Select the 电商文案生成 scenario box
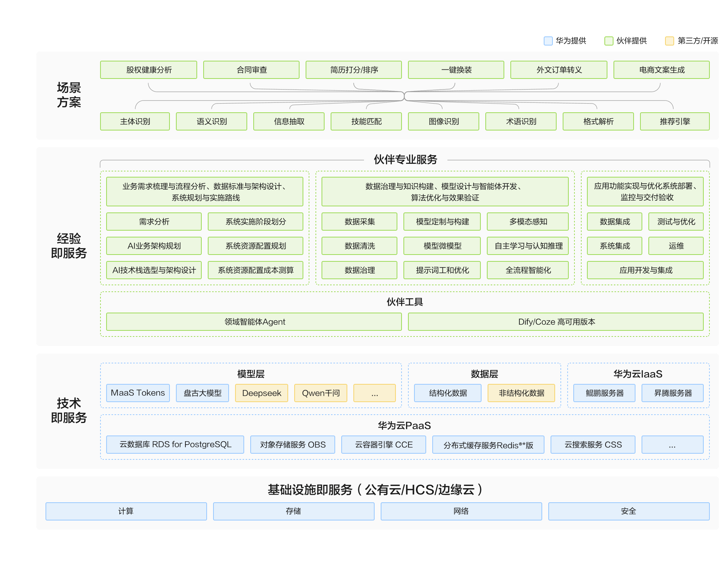The width and height of the screenshot is (728, 566). point(662,70)
